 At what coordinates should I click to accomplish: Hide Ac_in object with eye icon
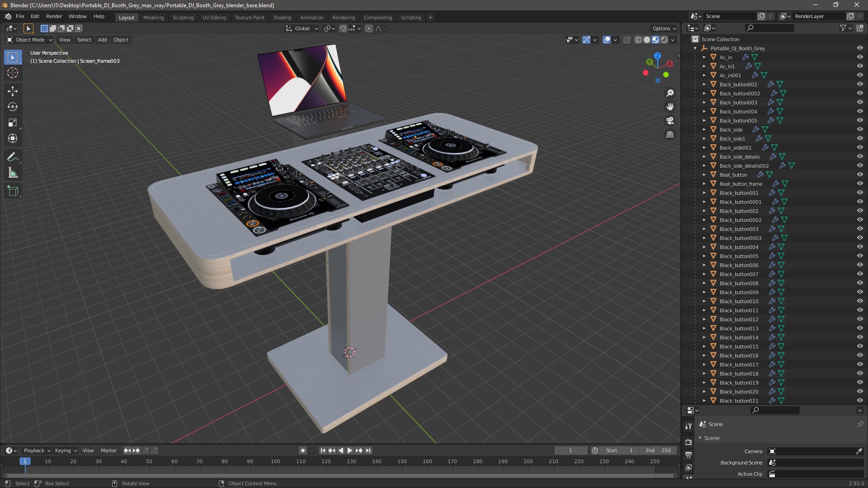860,57
